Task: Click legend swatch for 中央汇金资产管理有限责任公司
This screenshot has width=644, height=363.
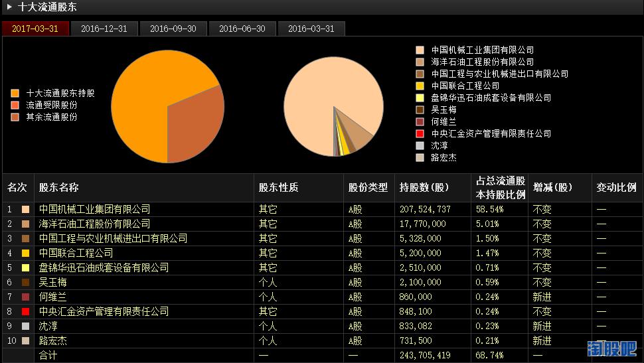Action: [x=420, y=133]
